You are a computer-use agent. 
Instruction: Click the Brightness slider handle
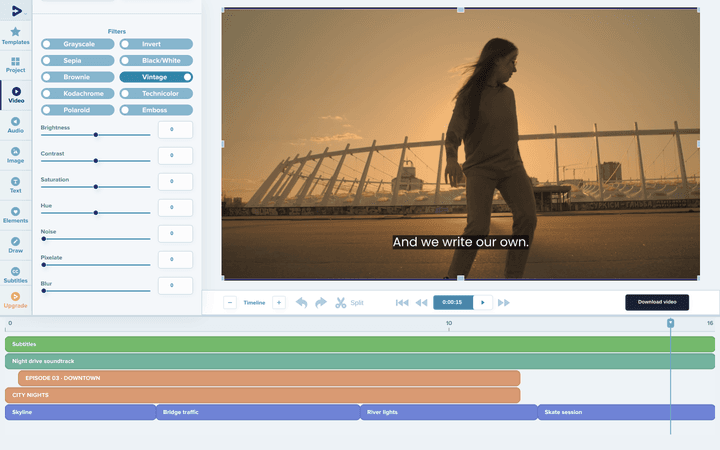[x=96, y=135]
